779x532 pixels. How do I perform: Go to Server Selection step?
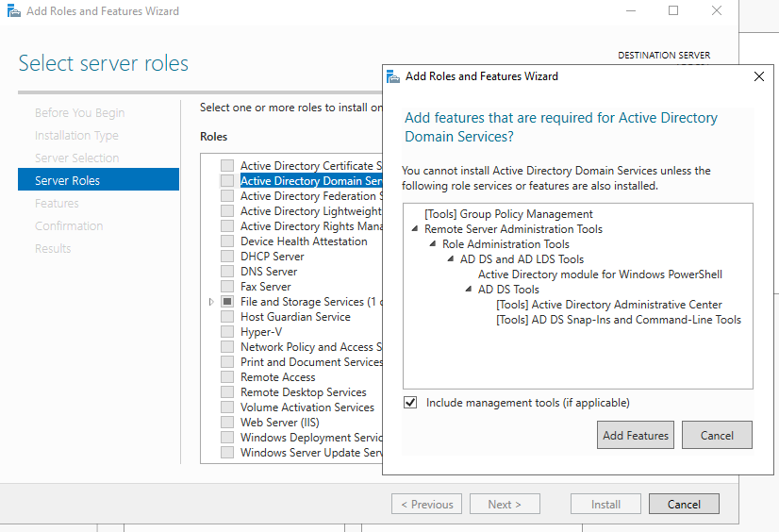point(77,158)
